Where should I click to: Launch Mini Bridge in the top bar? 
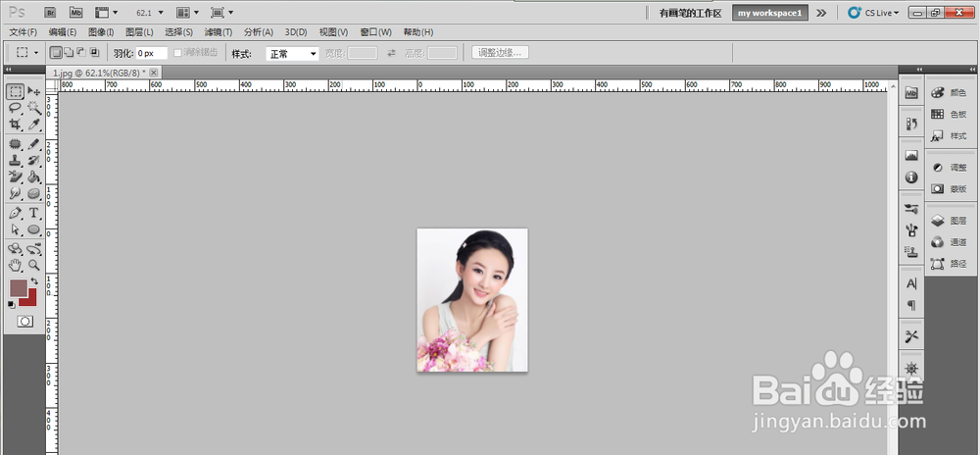pos(75,12)
